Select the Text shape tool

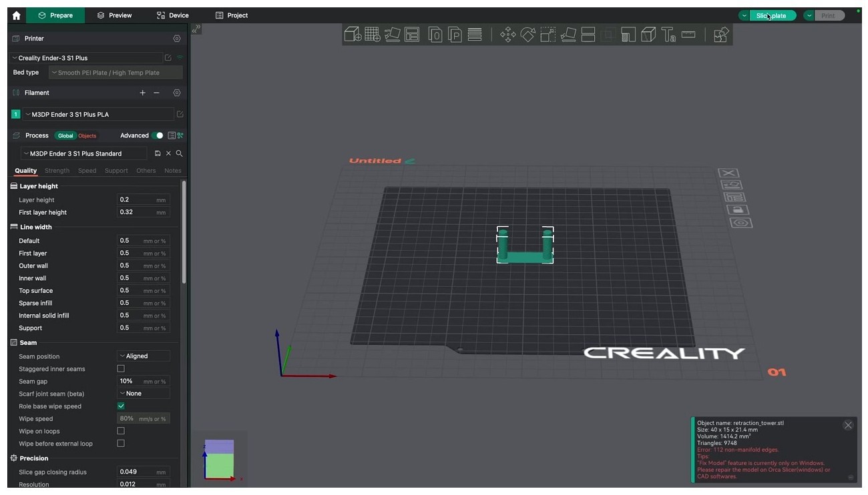click(x=668, y=34)
